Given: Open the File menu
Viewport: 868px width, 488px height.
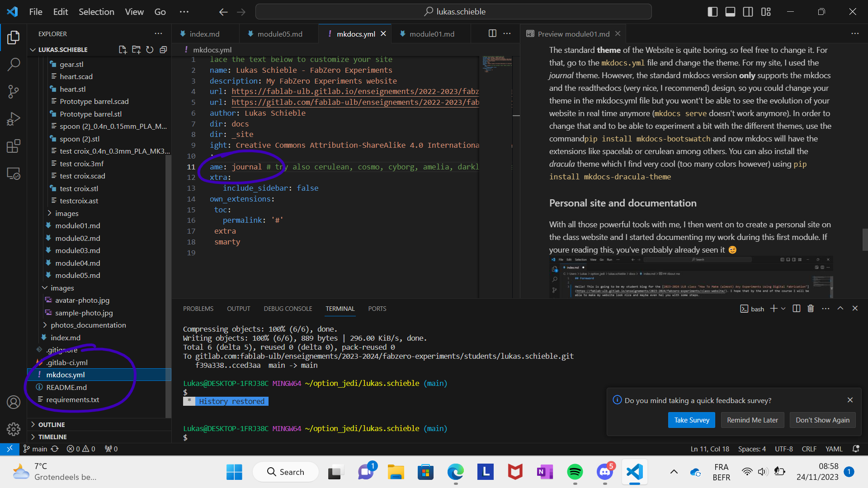Looking at the screenshot, I should [x=36, y=12].
